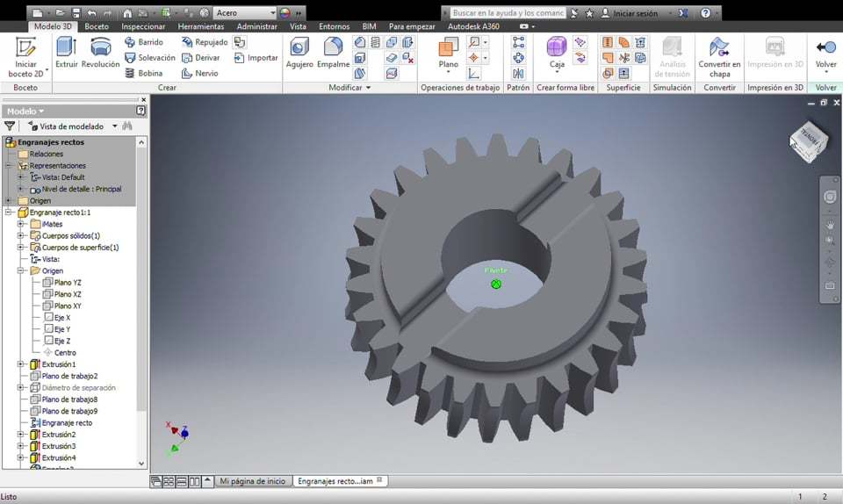
Task: Close the model browser panel
Action: [x=143, y=99]
